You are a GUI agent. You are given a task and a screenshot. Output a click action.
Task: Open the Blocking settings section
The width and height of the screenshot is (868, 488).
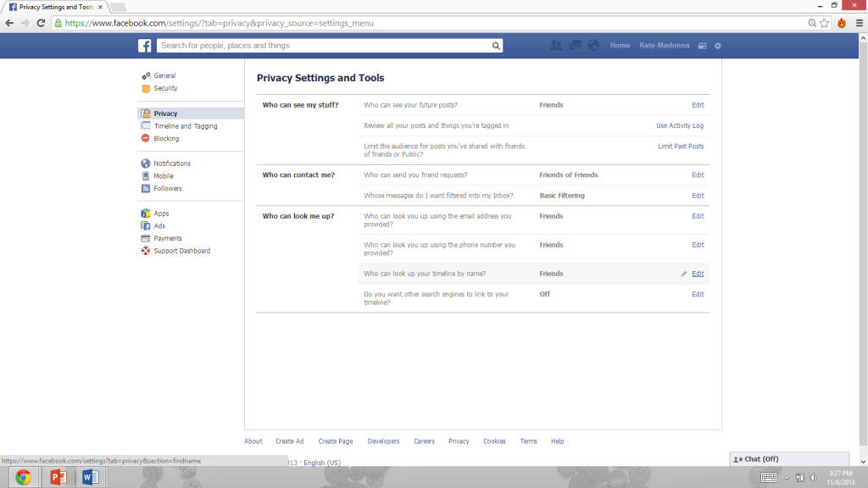(166, 139)
